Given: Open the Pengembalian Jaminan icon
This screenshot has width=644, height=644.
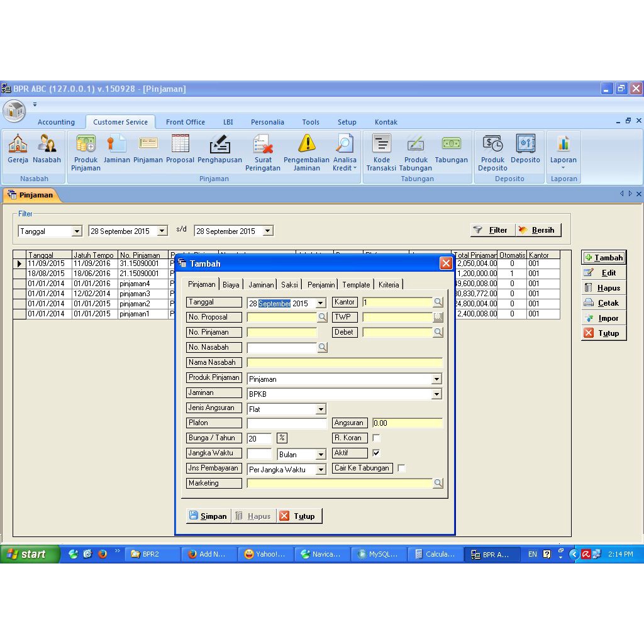Looking at the screenshot, I should coord(306,152).
